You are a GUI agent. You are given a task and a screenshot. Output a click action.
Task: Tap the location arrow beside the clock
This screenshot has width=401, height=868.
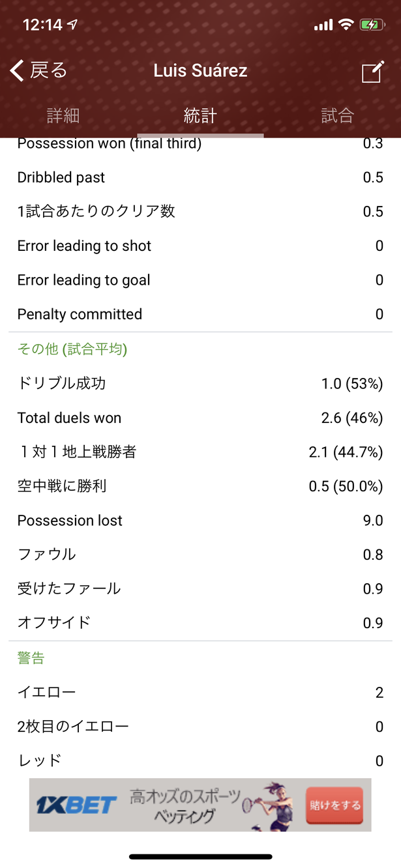(72, 25)
